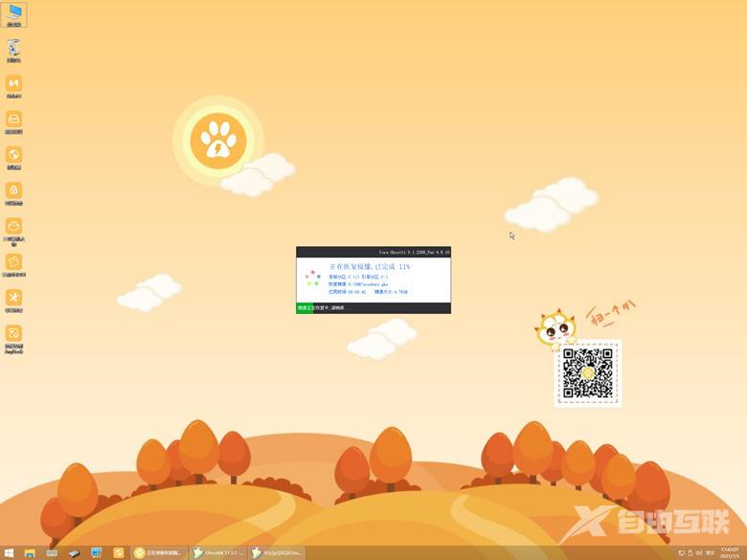Click the QR code on the desktop
This screenshot has width=747, height=560.
(587, 373)
